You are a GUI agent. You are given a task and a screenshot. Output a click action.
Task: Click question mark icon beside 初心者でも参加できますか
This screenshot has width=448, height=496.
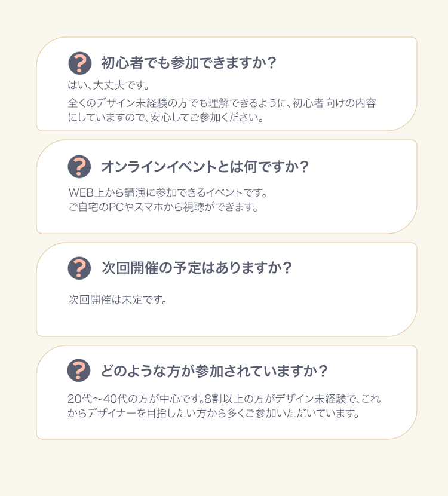[x=79, y=63]
